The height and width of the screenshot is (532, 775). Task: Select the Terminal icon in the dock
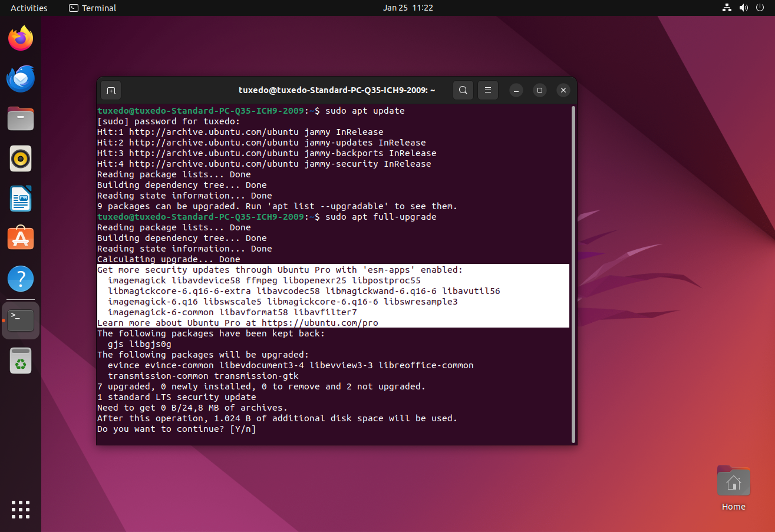21,320
